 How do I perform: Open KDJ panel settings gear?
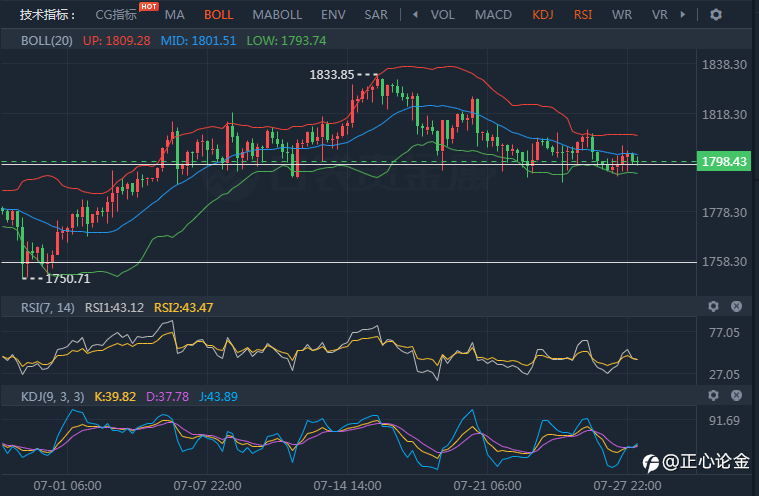click(713, 395)
